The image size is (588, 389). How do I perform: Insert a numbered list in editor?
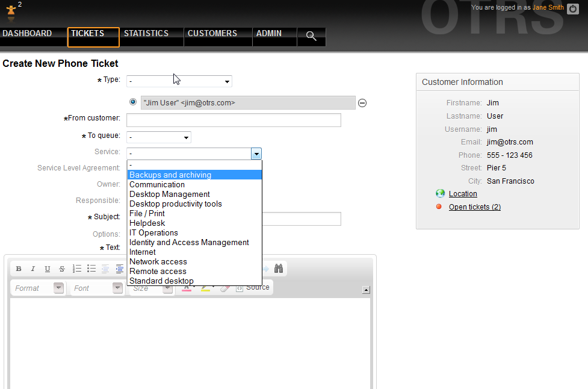[77, 269]
